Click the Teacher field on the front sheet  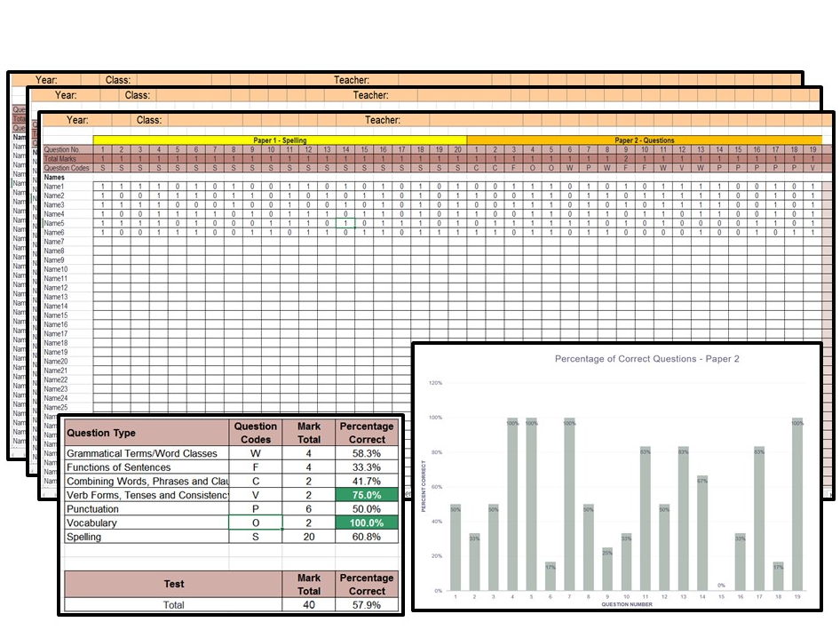pos(382,120)
